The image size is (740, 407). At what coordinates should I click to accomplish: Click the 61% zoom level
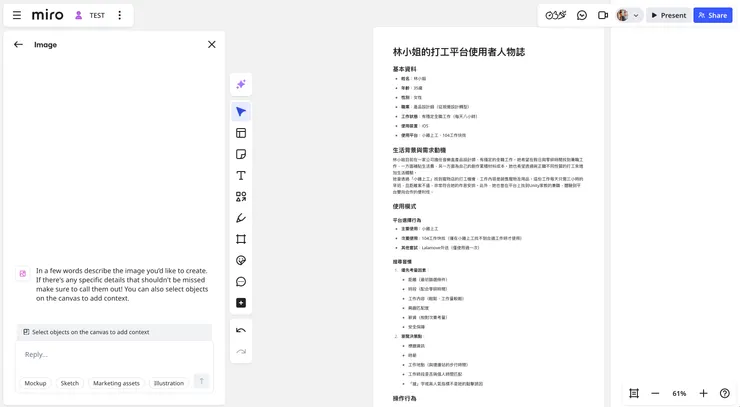[x=679, y=393]
